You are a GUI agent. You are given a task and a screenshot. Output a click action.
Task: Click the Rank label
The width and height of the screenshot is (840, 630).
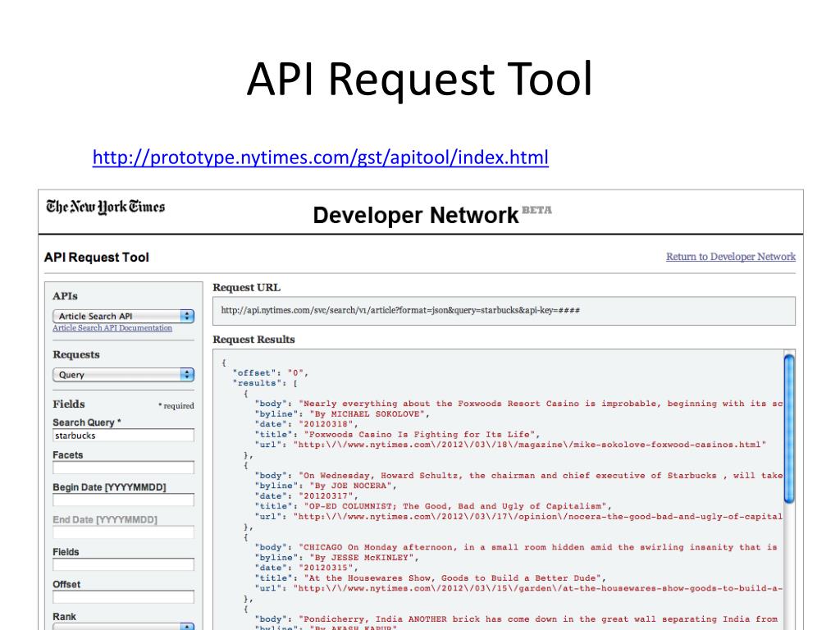click(x=64, y=617)
